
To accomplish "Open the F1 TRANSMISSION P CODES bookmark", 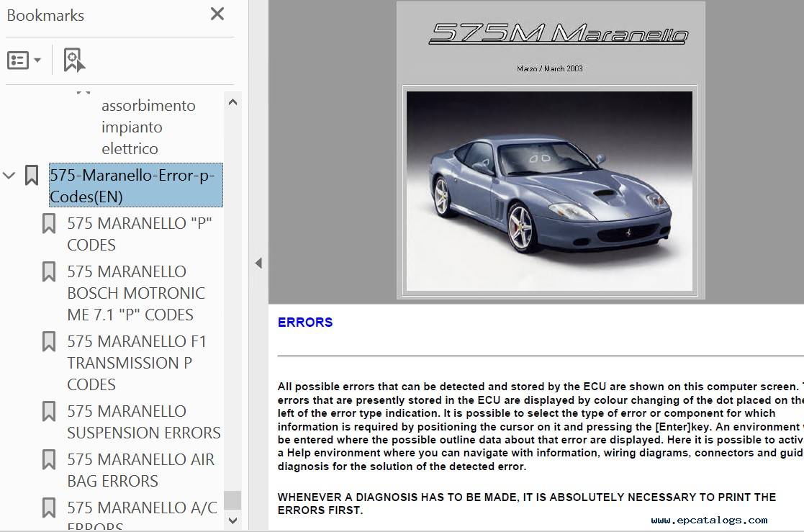I will tap(137, 363).
